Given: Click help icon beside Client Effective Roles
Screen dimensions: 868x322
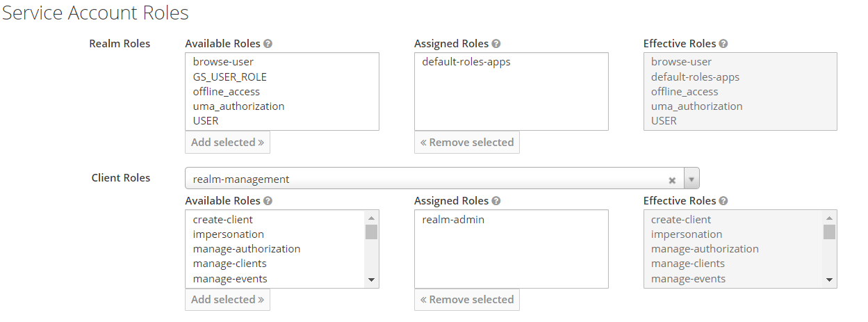Looking at the screenshot, I should pyautogui.click(x=723, y=201).
